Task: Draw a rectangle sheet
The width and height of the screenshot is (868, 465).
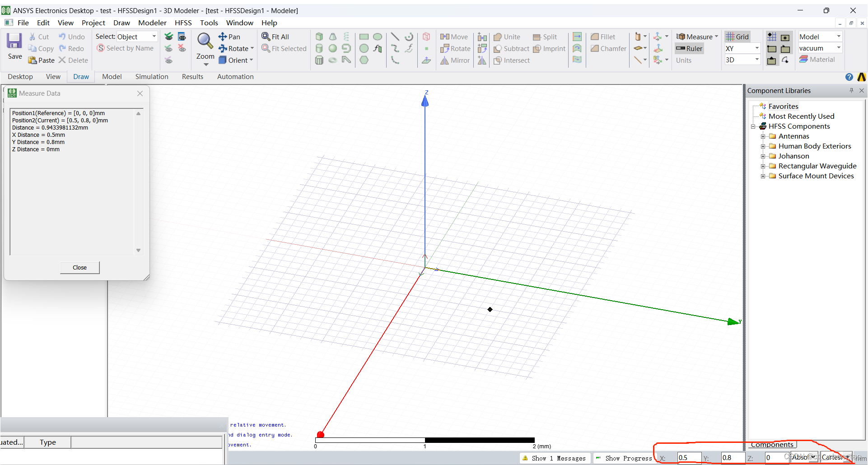Action: [364, 37]
